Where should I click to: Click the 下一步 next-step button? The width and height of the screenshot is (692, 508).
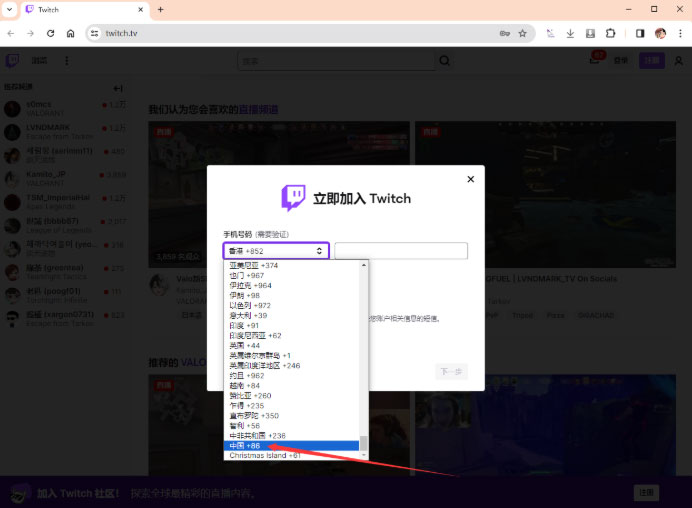pos(451,372)
